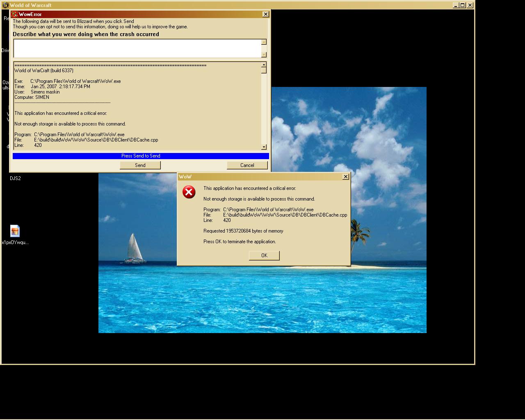Click the World of Warcraft window icon
525x420 pixels.
tap(5, 5)
